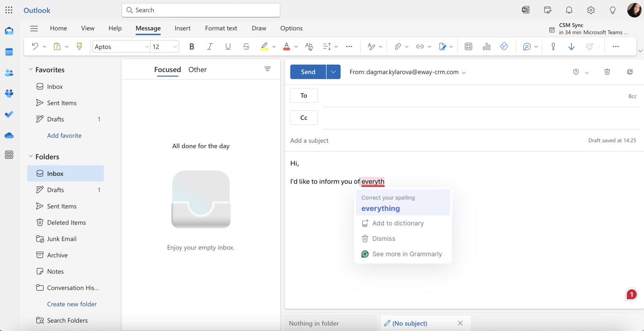This screenshot has height=331, width=644.
Task: Attach a file with paperclip
Action: tap(397, 46)
